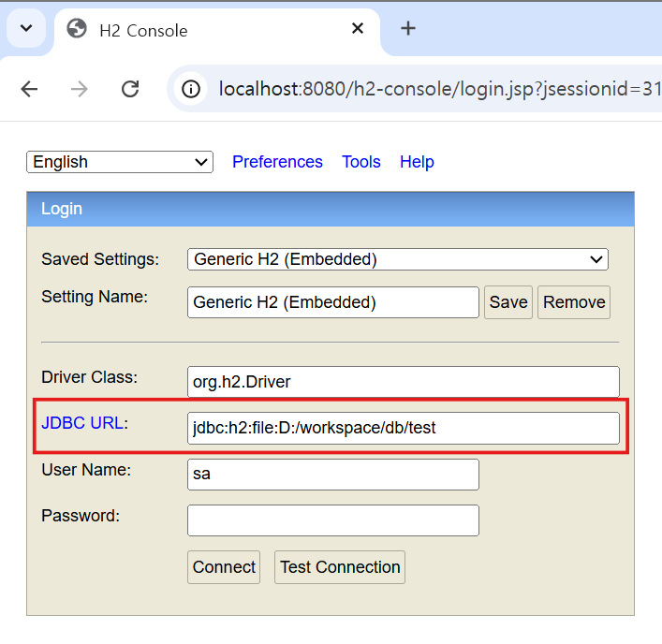Open a new browser tab

coord(408,28)
